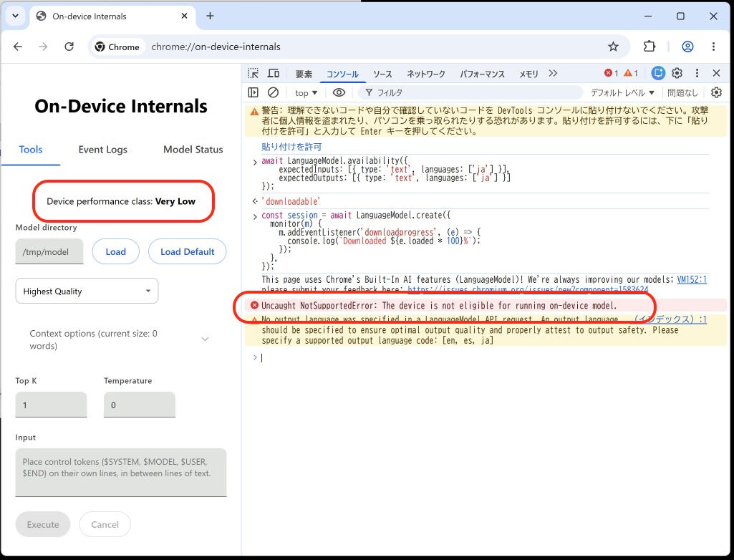The height and width of the screenshot is (560, 734).
Task: Switch to the Event Logs tab
Action: 102,150
